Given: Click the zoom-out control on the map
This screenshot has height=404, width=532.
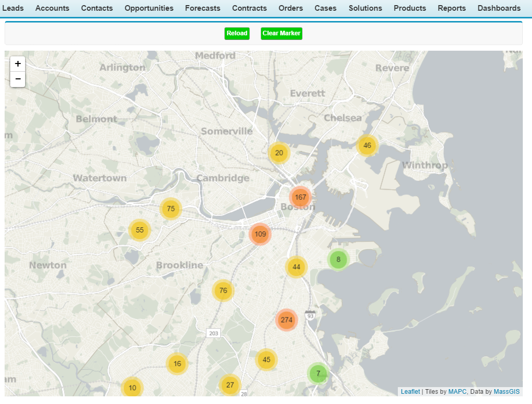Looking at the screenshot, I should pyautogui.click(x=17, y=79).
